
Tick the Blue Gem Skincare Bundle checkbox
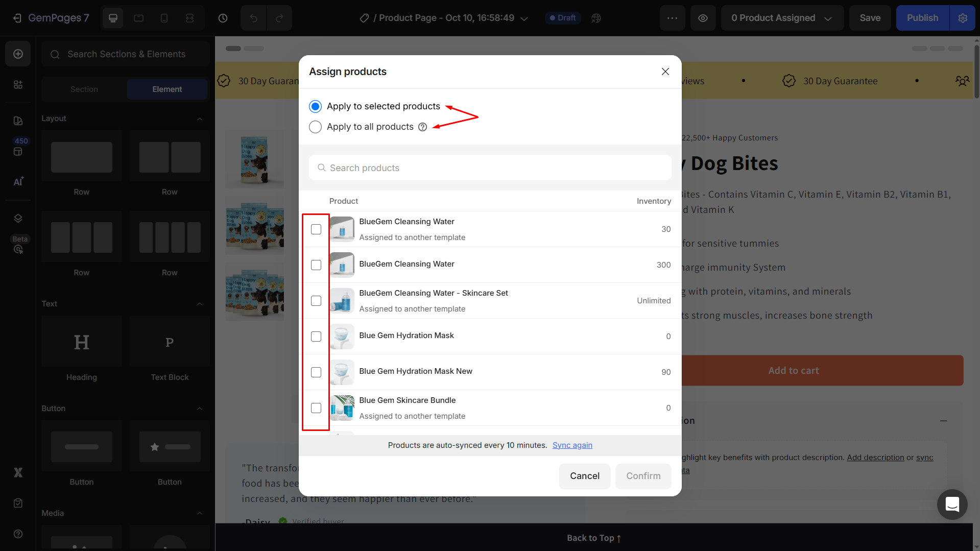(316, 408)
